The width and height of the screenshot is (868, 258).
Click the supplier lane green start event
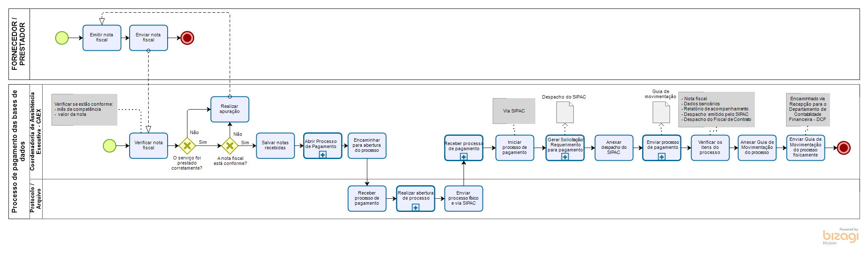(x=62, y=38)
